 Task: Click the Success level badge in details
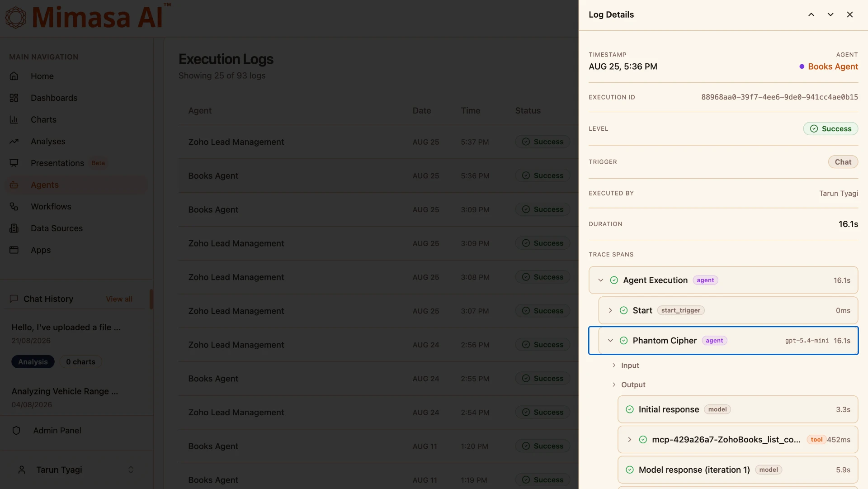830,128
